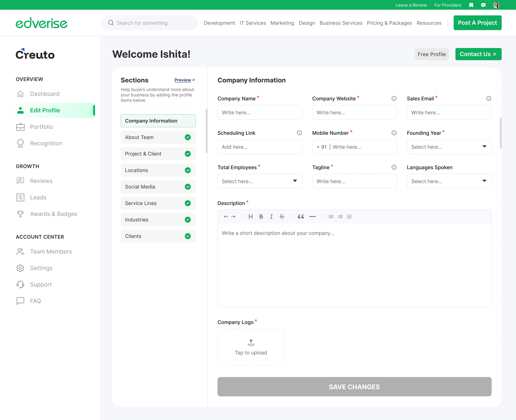Open messages chat icon in top bar
This screenshot has height=420, width=516.
click(483, 5)
